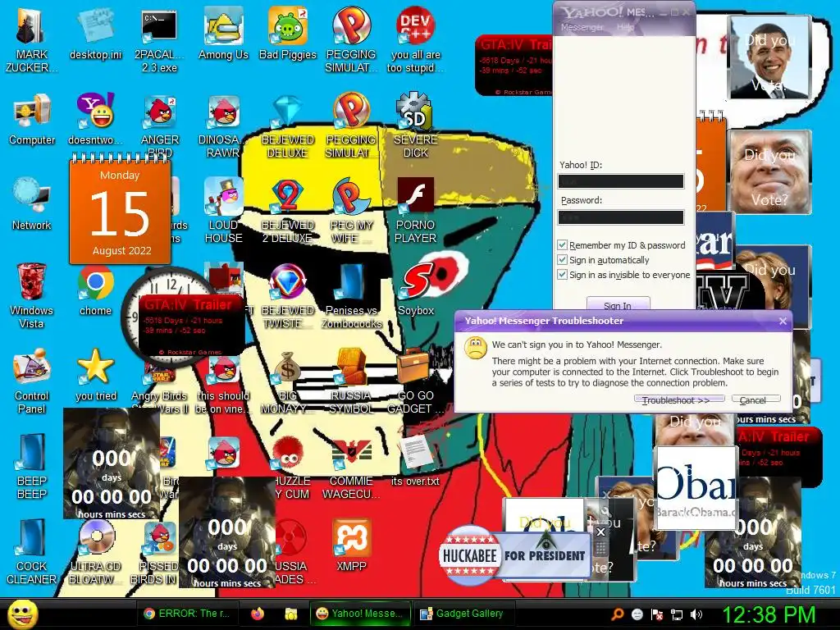Focus the Password input field

pyautogui.click(x=621, y=217)
